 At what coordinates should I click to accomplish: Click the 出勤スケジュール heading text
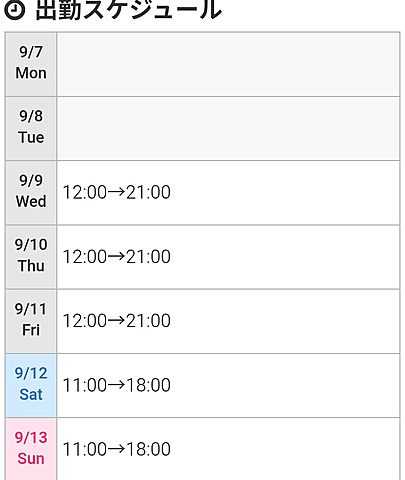[x=128, y=10]
